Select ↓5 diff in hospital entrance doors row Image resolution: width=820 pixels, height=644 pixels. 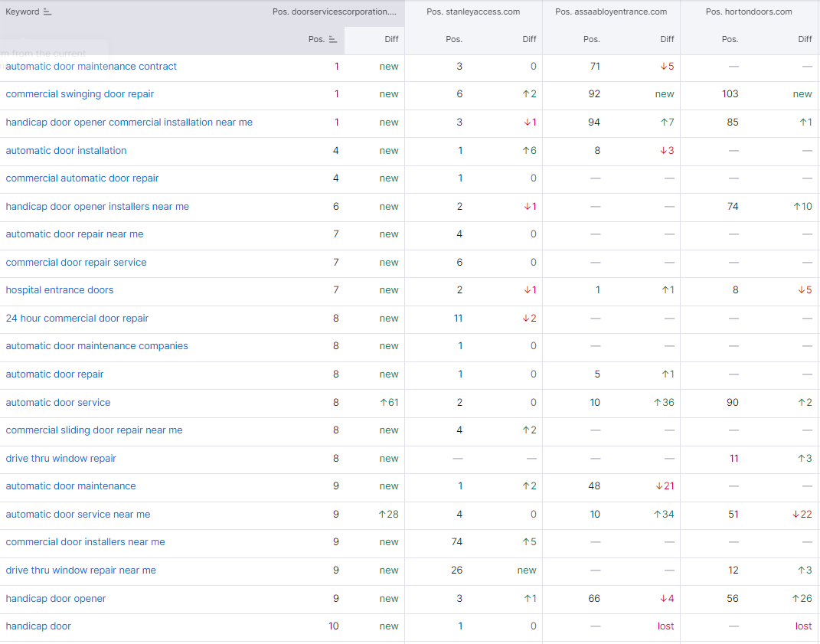(805, 290)
